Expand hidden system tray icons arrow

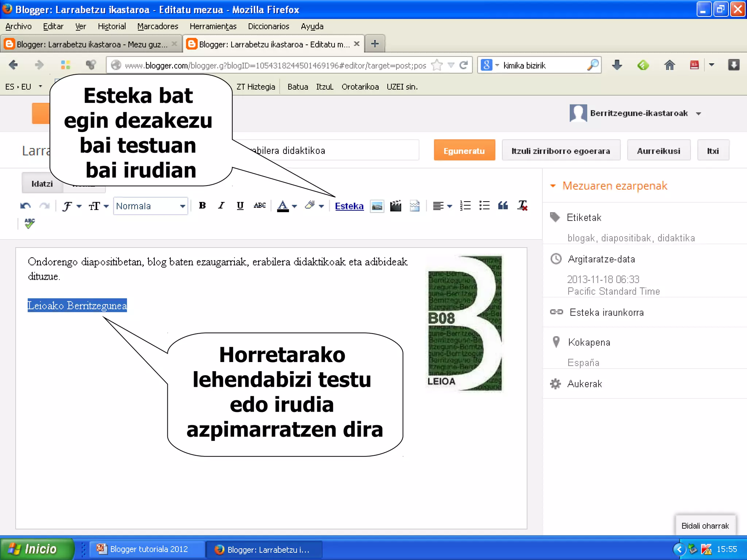679,549
